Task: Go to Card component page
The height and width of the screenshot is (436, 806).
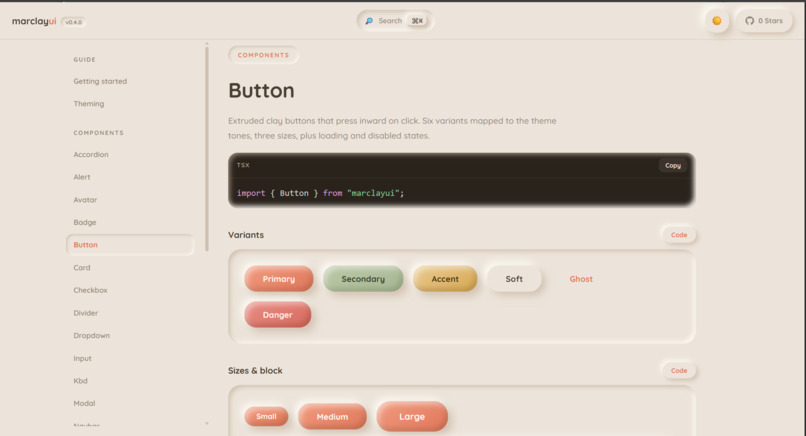Action: coord(82,267)
